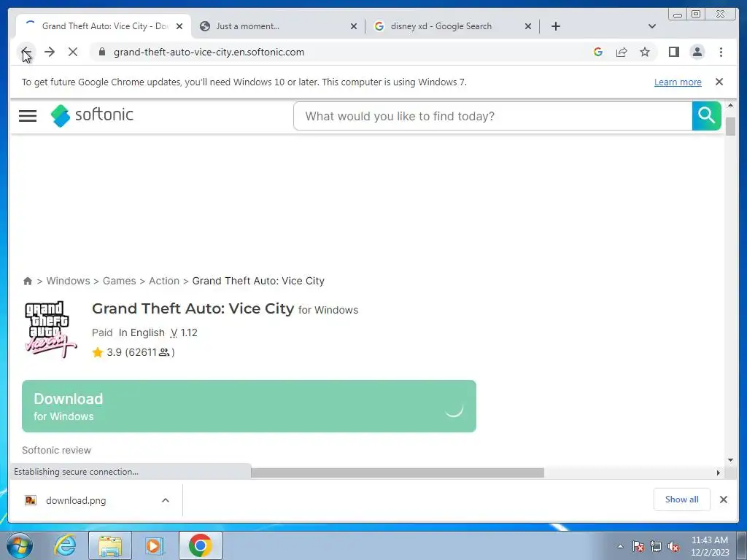The width and height of the screenshot is (747, 560).
Task: Select the Paid license label
Action: tap(102, 332)
